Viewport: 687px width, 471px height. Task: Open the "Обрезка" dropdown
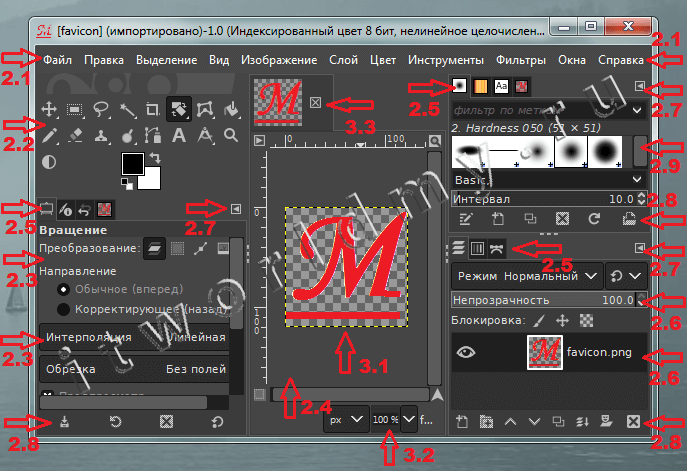[x=135, y=369]
